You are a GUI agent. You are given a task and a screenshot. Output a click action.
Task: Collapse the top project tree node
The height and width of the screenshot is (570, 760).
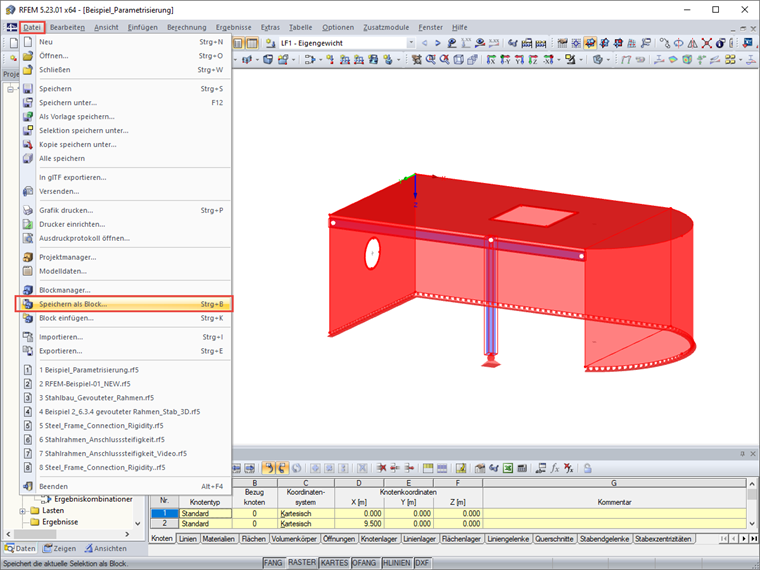pos(10,89)
